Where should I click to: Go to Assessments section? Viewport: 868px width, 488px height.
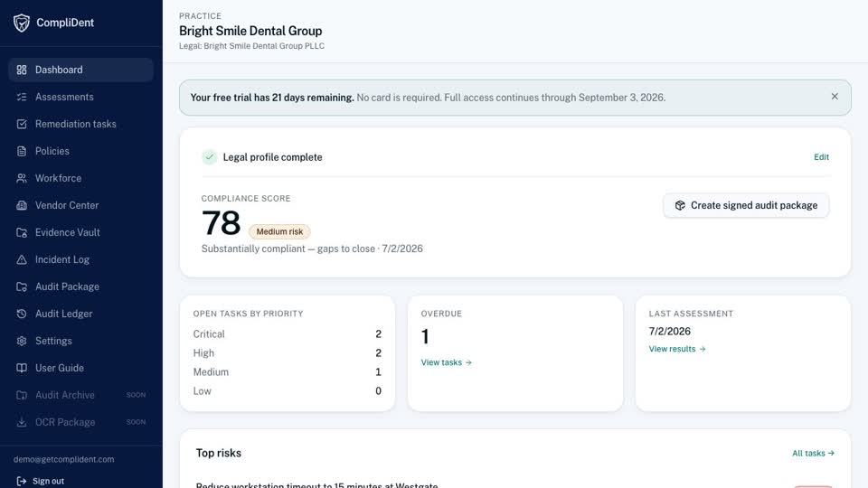(80, 97)
